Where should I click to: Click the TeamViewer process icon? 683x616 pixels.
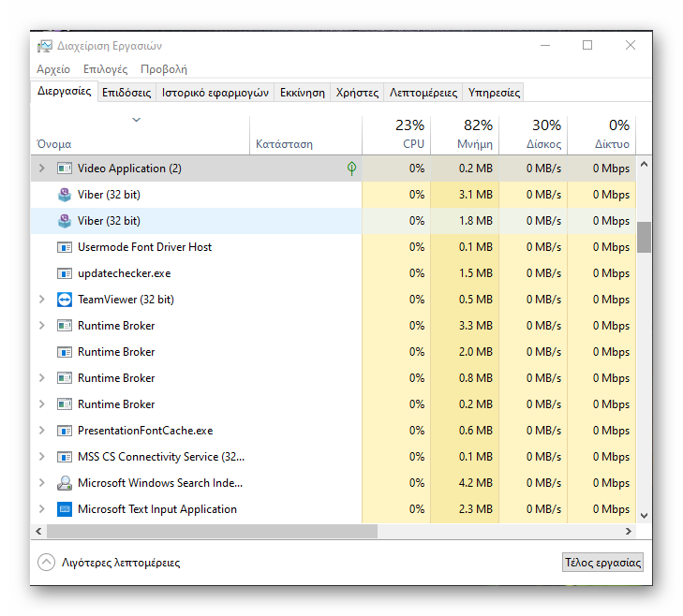coord(65,300)
